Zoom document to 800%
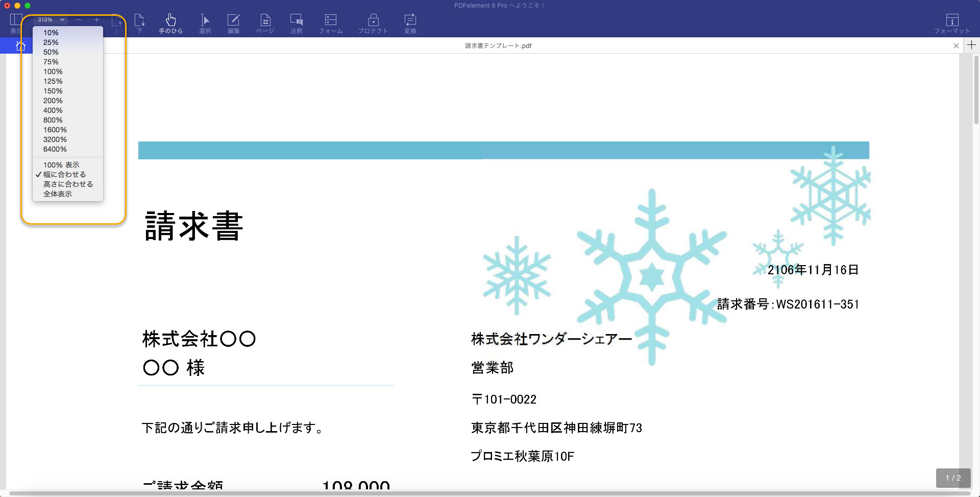980x497 pixels. click(68, 120)
